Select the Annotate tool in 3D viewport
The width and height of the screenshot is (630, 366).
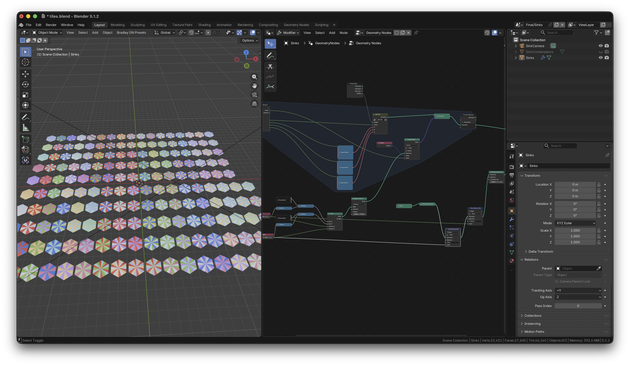coord(25,117)
